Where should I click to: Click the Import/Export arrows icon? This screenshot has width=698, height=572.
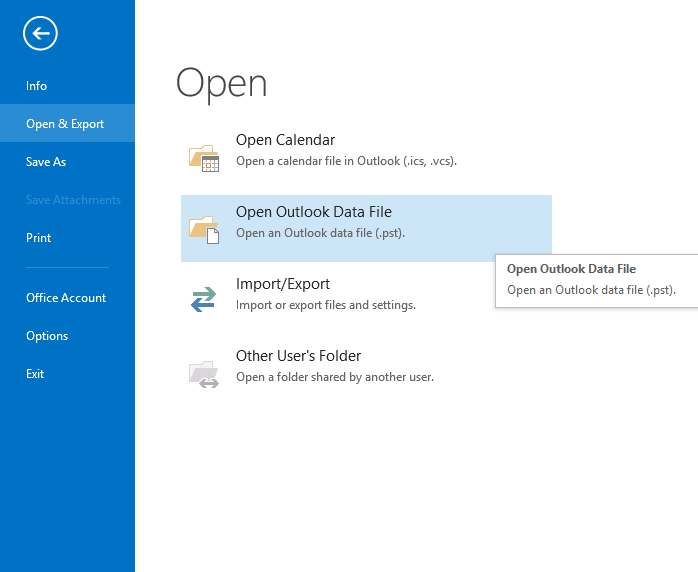(203, 299)
